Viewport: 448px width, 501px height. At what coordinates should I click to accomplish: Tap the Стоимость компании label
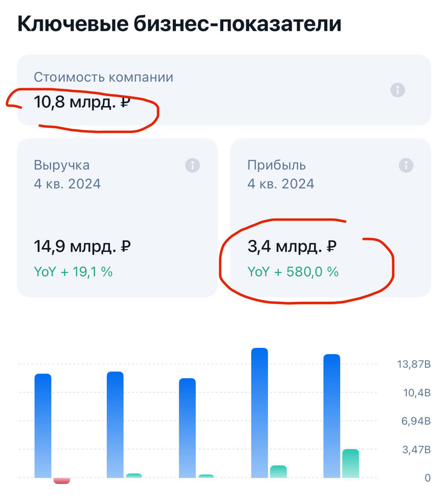pyautogui.click(x=103, y=77)
